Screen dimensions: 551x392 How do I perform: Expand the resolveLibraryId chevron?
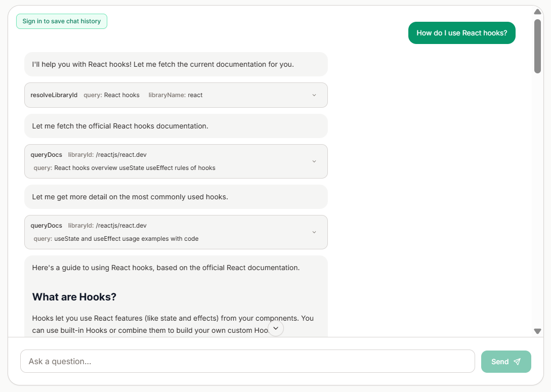pyautogui.click(x=314, y=95)
